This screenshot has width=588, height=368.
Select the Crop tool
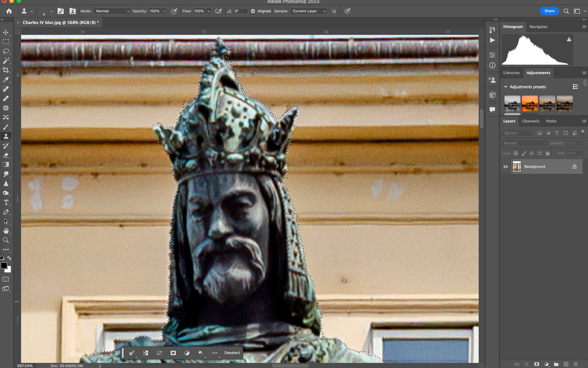pos(6,70)
